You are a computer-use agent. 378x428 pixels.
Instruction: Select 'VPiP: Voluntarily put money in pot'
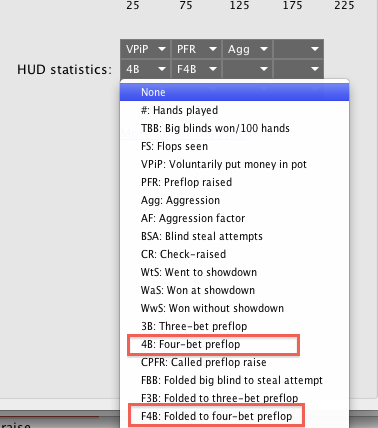[x=234, y=164]
